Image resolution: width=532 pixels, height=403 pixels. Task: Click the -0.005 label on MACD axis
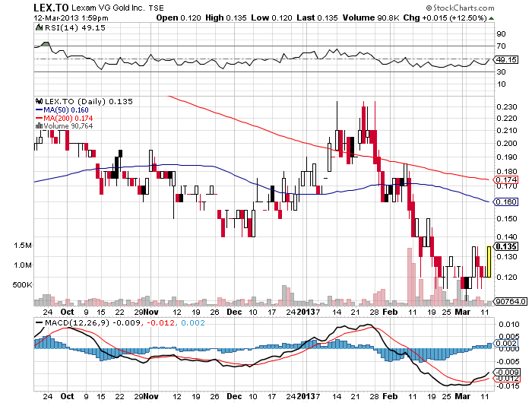point(507,362)
